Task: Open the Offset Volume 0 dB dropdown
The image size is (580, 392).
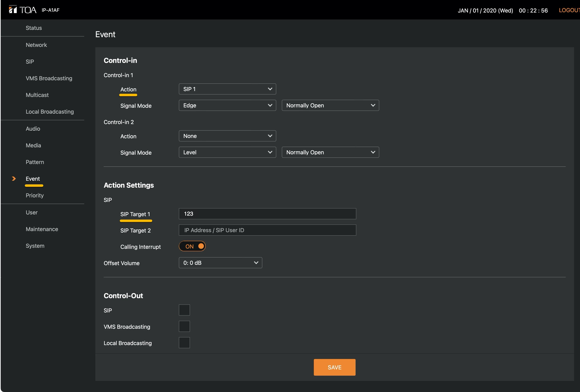Action: pos(220,263)
